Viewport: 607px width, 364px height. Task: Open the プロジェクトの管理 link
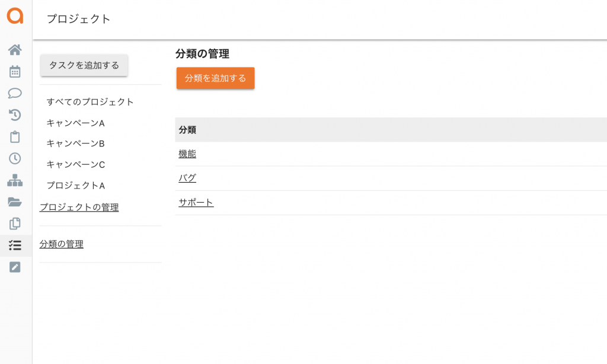pyautogui.click(x=79, y=207)
